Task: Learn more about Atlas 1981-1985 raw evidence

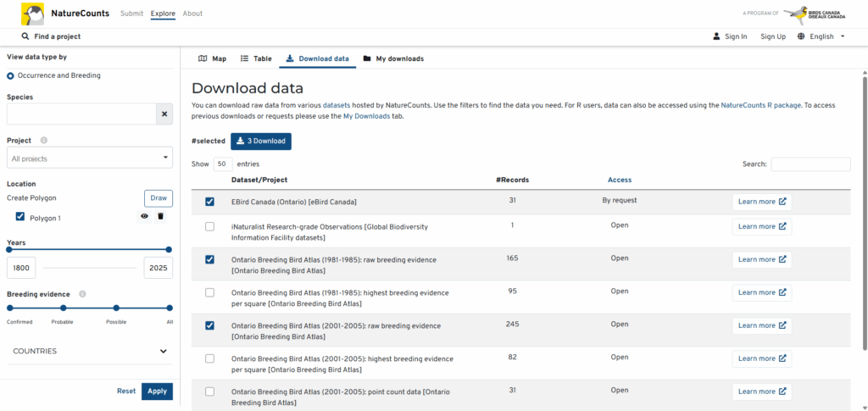Action: point(762,259)
